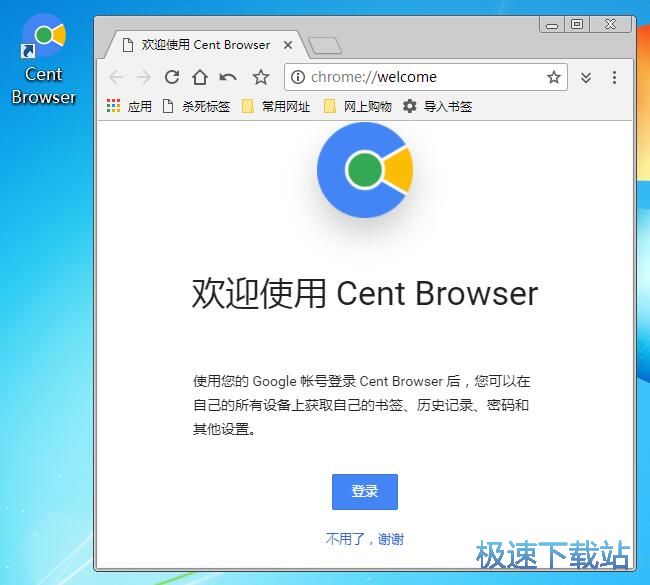
Task: Open the 常用网址 bookmark folder
Action: 276,107
